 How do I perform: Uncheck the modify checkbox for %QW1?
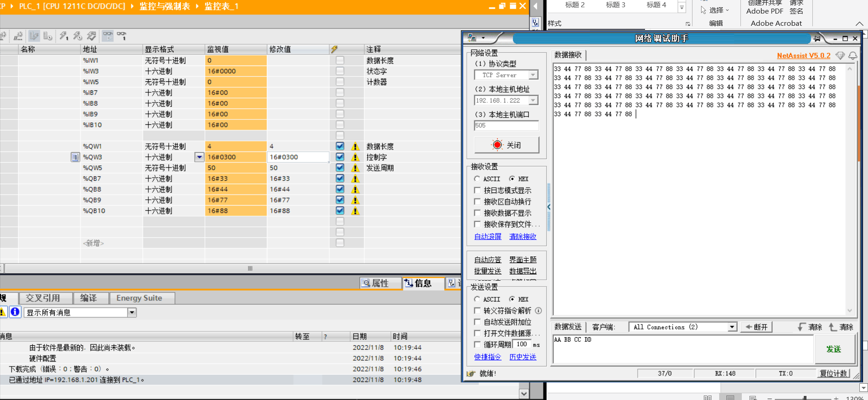(x=340, y=146)
